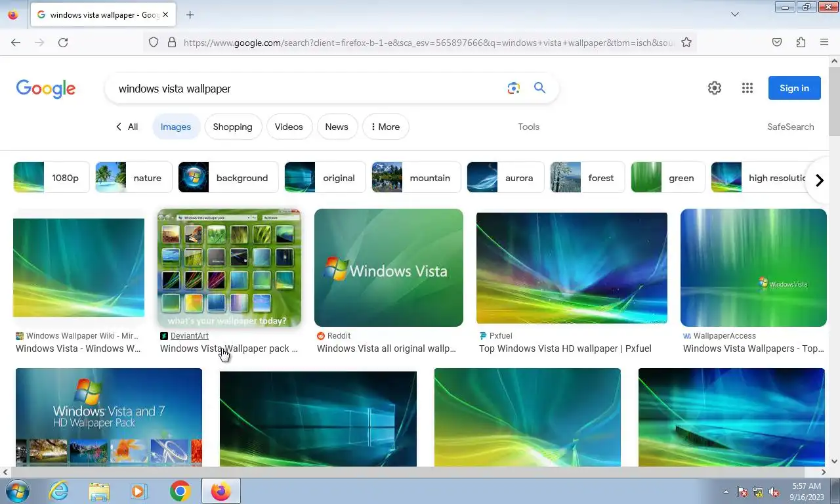This screenshot has height=504, width=840.
Task: Open 'Top Windows Vista HD wallpaper | Pxfuel' link
Action: (565, 348)
